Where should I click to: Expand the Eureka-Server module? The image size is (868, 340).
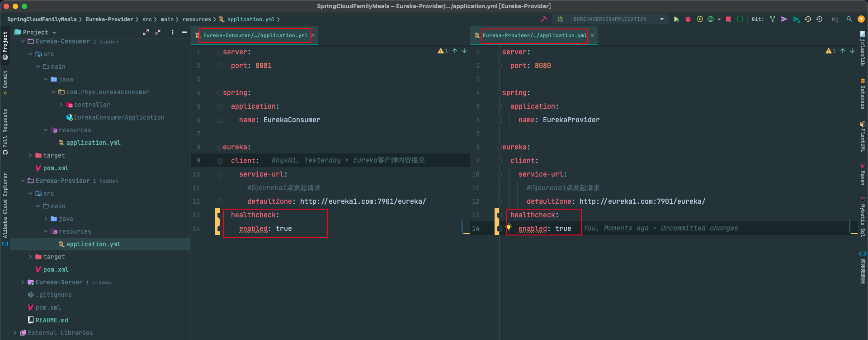pyautogui.click(x=23, y=282)
